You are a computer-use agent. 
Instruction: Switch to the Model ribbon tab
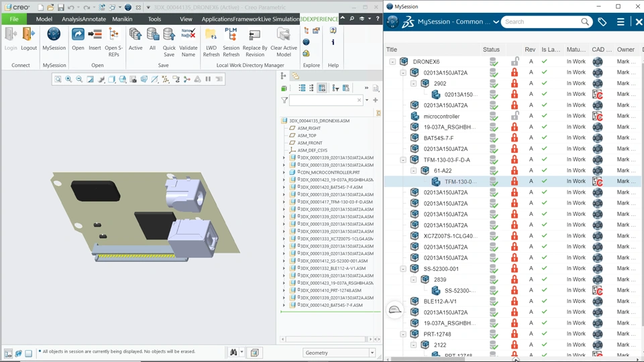pyautogui.click(x=44, y=19)
